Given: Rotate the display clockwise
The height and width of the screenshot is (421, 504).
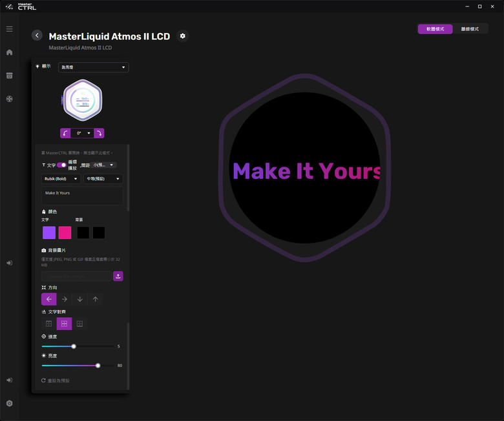Looking at the screenshot, I should pos(99,133).
